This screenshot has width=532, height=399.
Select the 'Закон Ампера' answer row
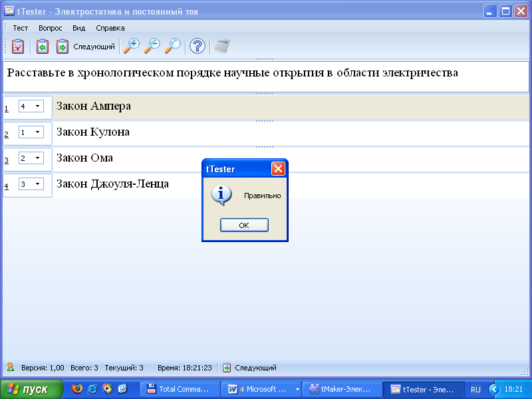[291, 107]
